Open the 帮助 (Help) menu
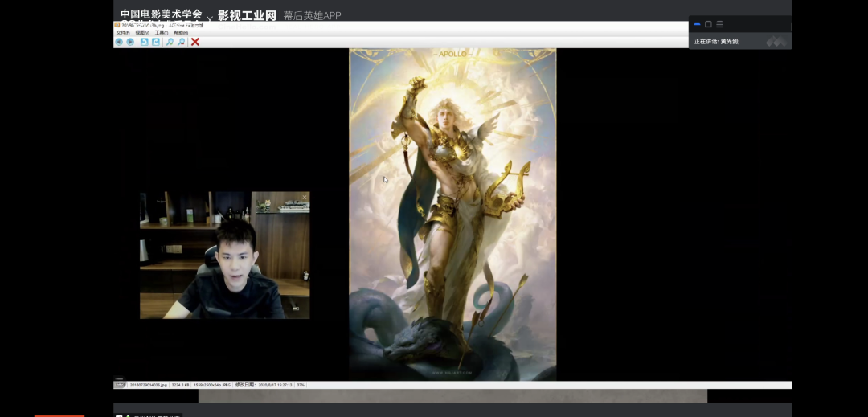 (x=181, y=33)
